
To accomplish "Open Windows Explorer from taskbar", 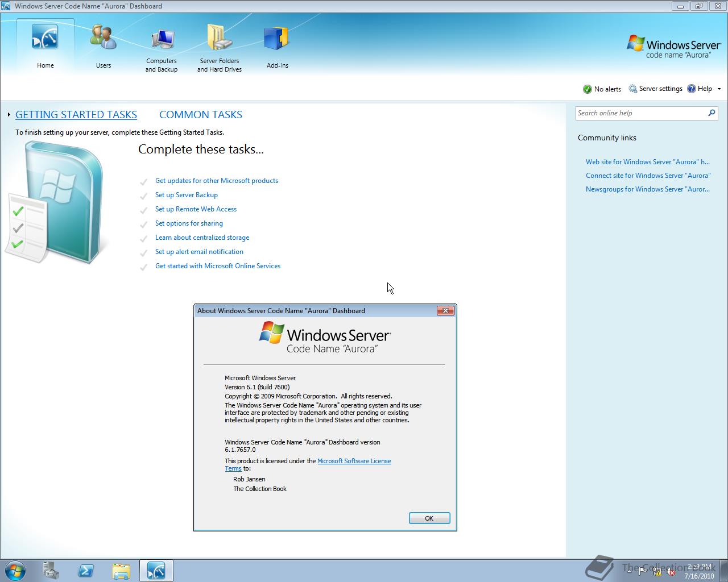I will pyautogui.click(x=121, y=570).
